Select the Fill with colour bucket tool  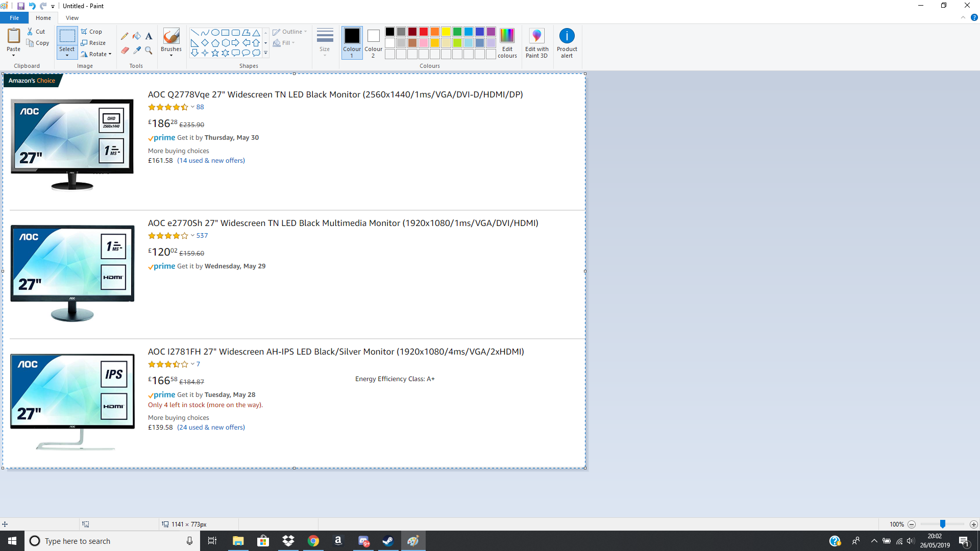coord(137,36)
